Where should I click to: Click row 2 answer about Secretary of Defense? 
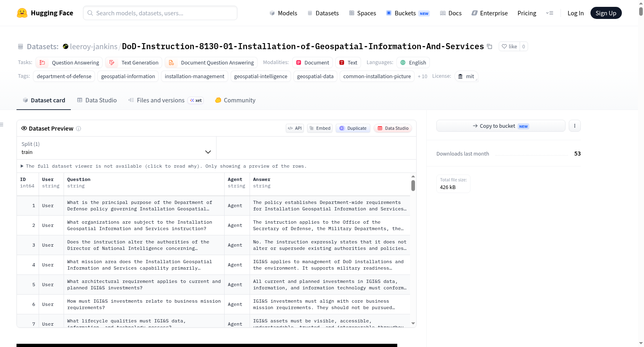330,225
